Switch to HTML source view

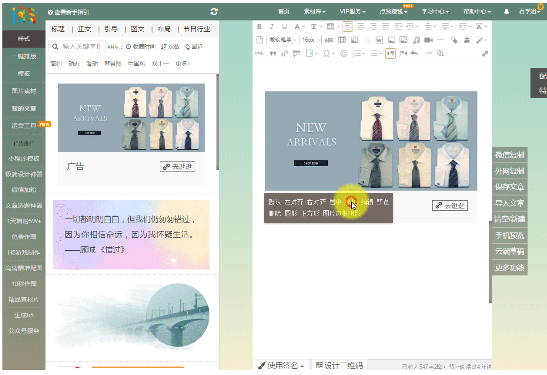(x=259, y=53)
